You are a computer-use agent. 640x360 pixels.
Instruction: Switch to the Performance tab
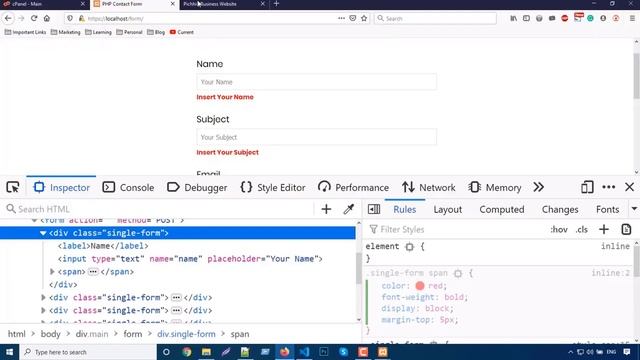click(x=353, y=187)
